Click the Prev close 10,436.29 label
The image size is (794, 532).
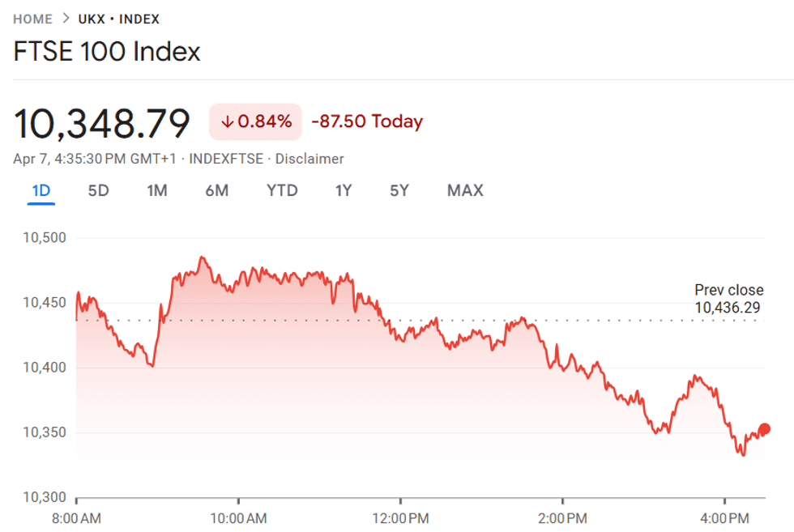728,298
